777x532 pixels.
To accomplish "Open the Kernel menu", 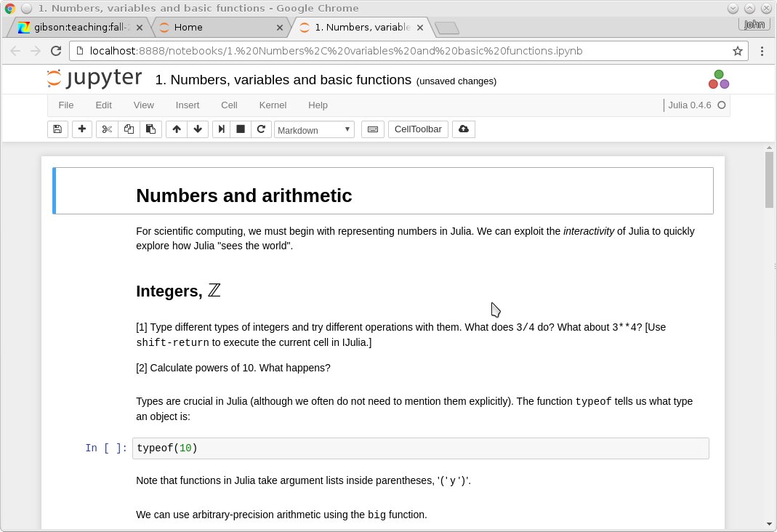I will 273,105.
